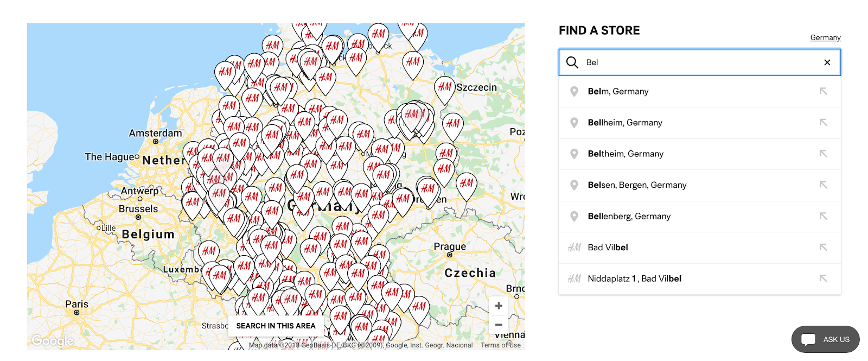Viewport: 868px width, 361px height.
Task: Click fill-in arrow icon for Bad Vilbel row
Action: pyautogui.click(x=823, y=248)
